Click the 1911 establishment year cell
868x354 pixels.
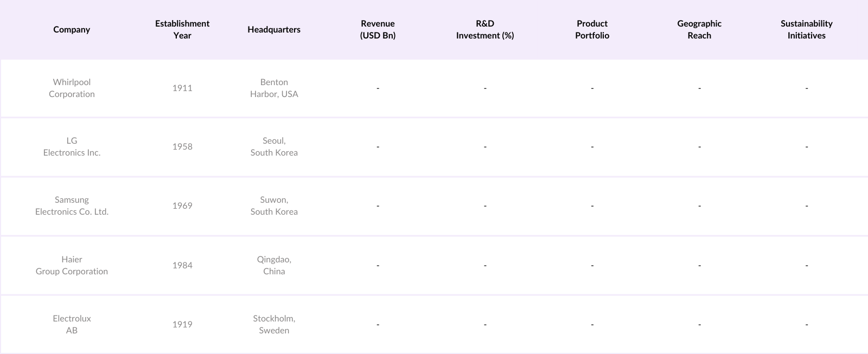pyautogui.click(x=182, y=88)
